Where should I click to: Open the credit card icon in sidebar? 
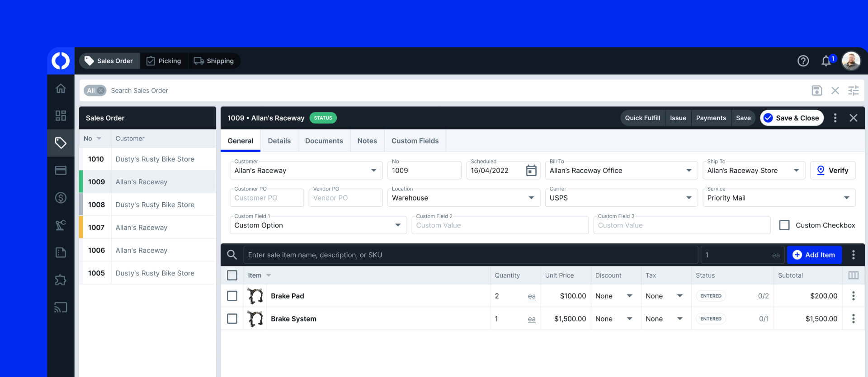(x=61, y=170)
